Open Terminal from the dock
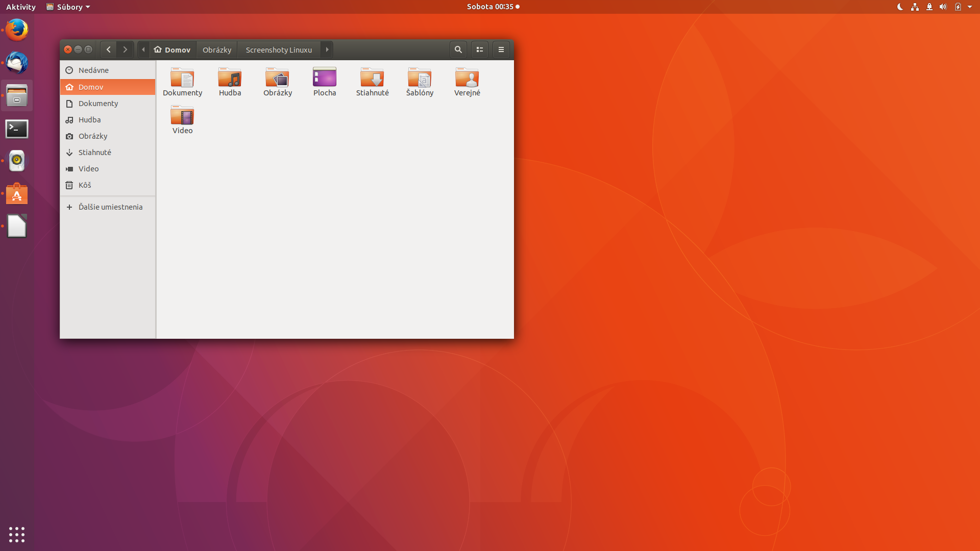Viewport: 980px width, 551px height. [17, 129]
